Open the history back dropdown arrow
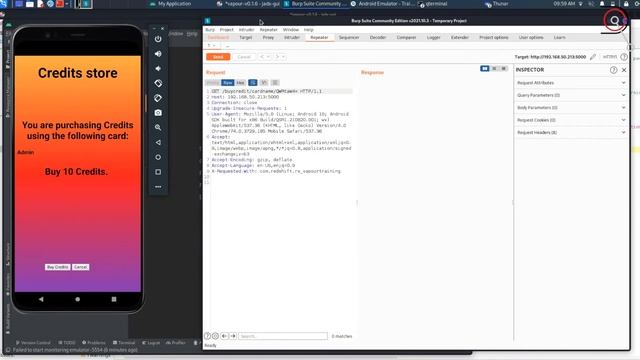 pos(268,57)
